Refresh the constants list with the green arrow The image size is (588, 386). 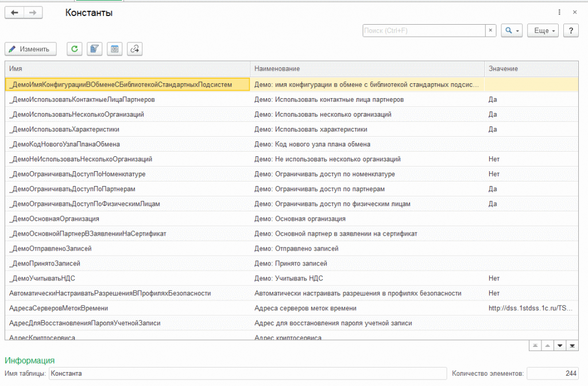tap(74, 49)
